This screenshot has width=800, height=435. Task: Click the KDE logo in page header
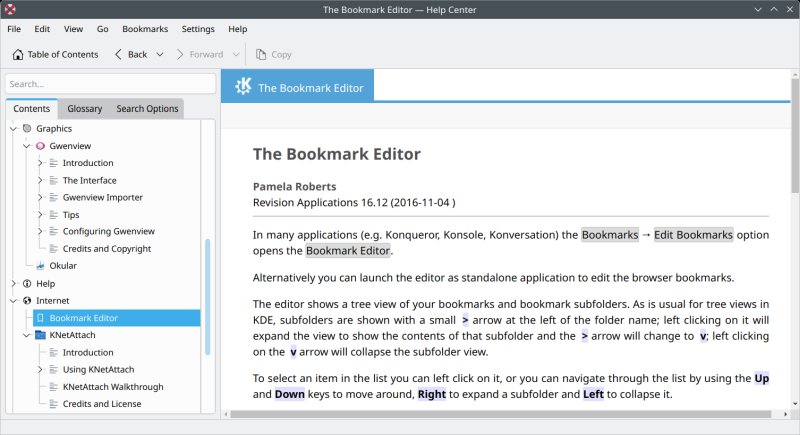[243, 87]
